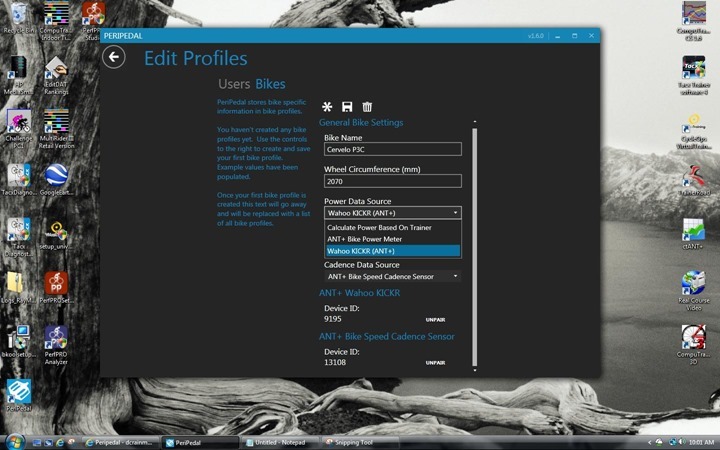This screenshot has width=720, height=450.
Task: Click the settings panel scrollbar thumb
Action: click(x=475, y=247)
